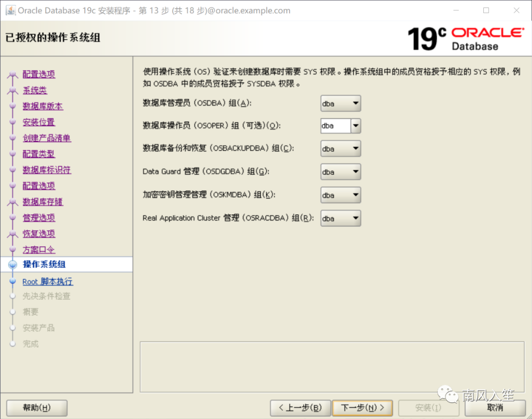
Task: Open the OSRACDBA cluster group dropdown
Action: (x=340, y=218)
